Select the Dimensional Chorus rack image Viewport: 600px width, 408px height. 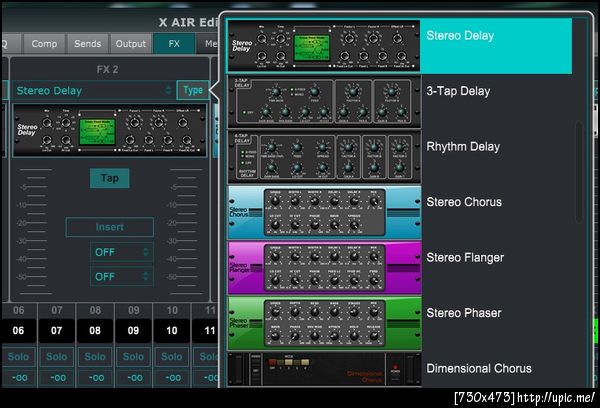[324, 369]
